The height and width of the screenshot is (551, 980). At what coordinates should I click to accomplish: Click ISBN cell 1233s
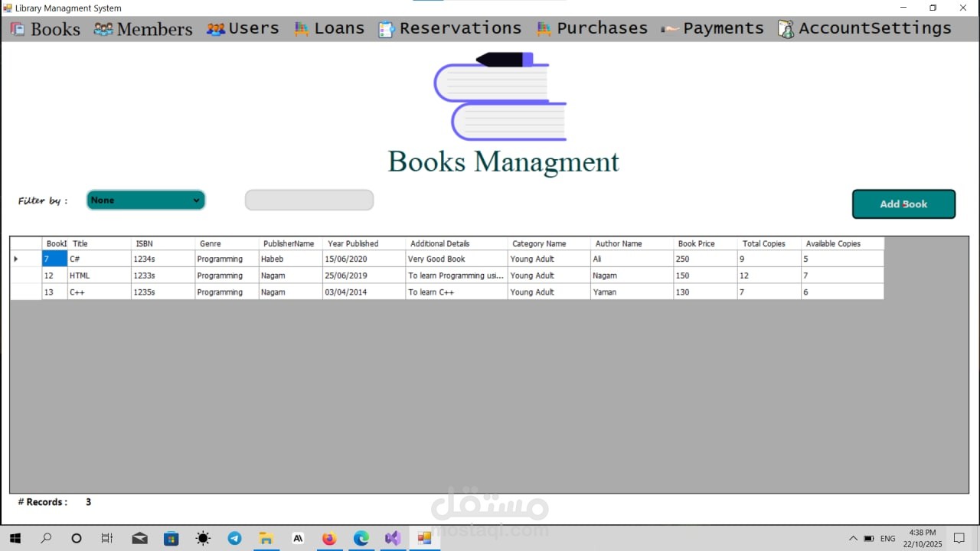[162, 275]
